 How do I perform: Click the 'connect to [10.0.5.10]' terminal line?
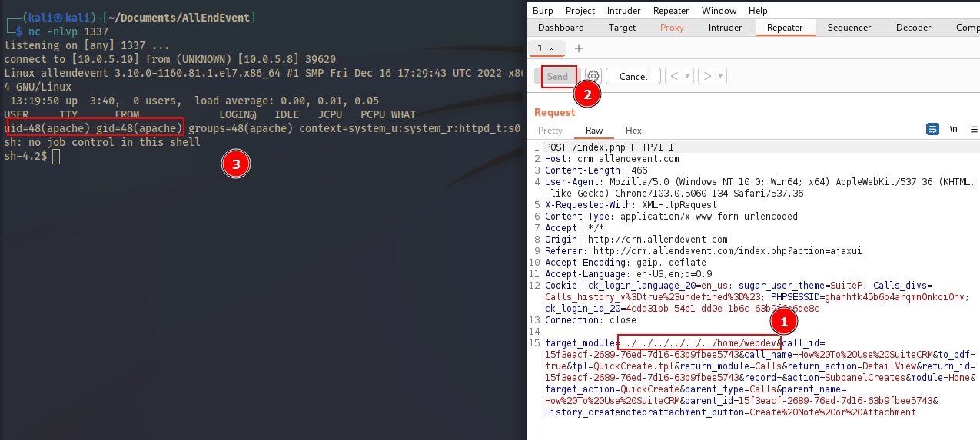[x=170, y=59]
